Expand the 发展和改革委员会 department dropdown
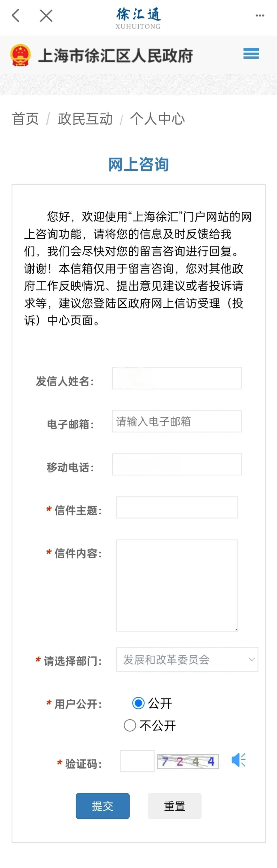Image resolution: width=277 pixels, height=868 pixels. pos(187,659)
